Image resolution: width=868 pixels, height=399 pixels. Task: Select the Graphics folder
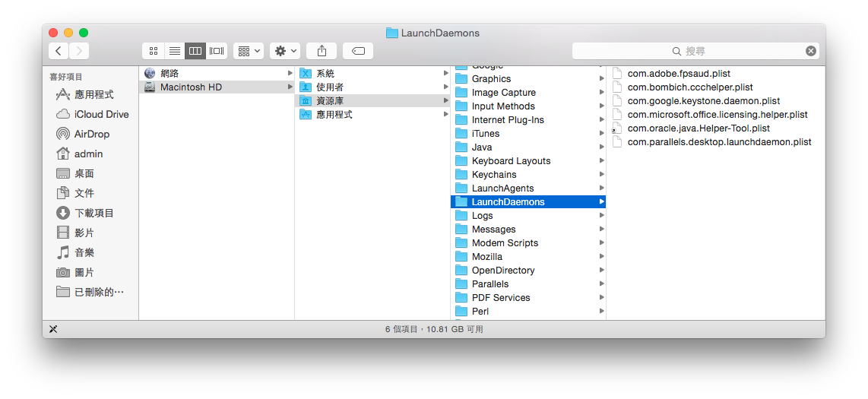coord(528,78)
